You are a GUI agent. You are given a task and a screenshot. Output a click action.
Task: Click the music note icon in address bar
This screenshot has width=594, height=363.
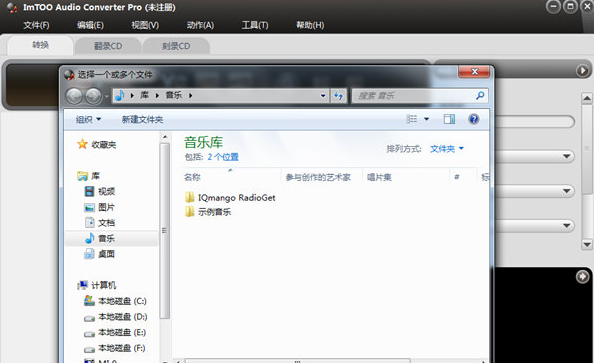pyautogui.click(x=119, y=95)
